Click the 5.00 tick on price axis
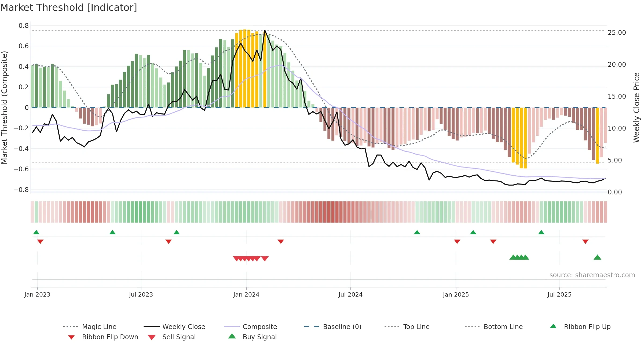The height and width of the screenshot is (362, 644). click(x=615, y=160)
